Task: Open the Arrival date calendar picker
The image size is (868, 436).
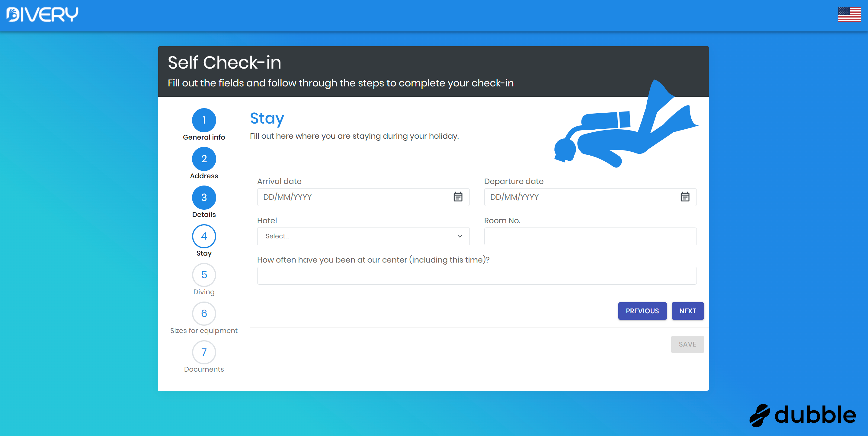Action: tap(458, 197)
